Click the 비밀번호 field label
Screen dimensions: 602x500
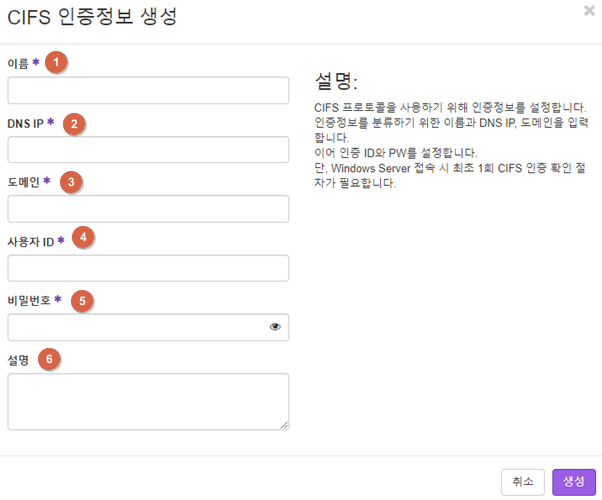[x=29, y=299]
